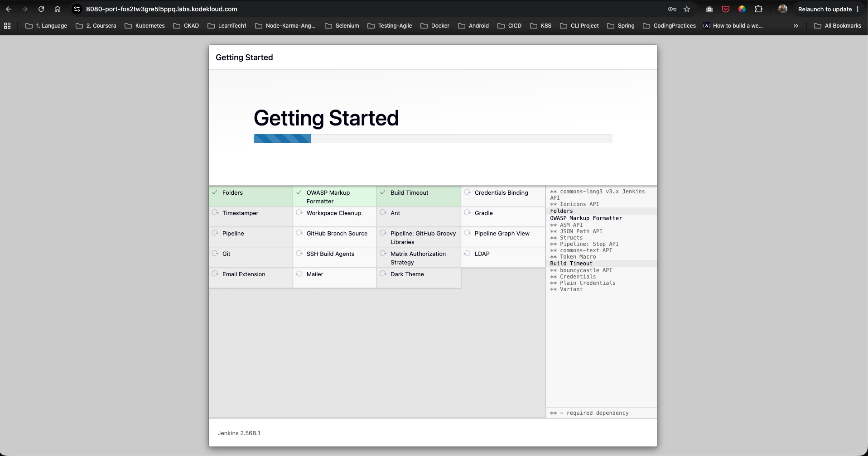
Task: Expand the hidden bookmarks overflow chevron
Action: [796, 26]
